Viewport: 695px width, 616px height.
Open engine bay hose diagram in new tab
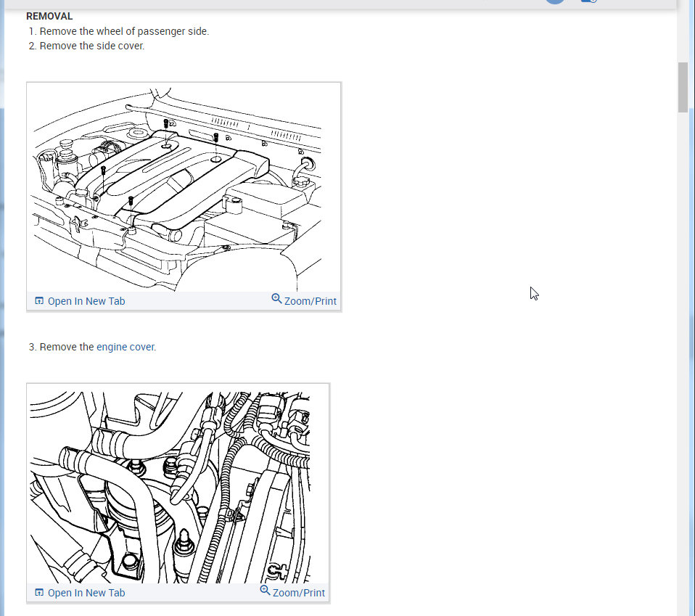click(x=80, y=593)
